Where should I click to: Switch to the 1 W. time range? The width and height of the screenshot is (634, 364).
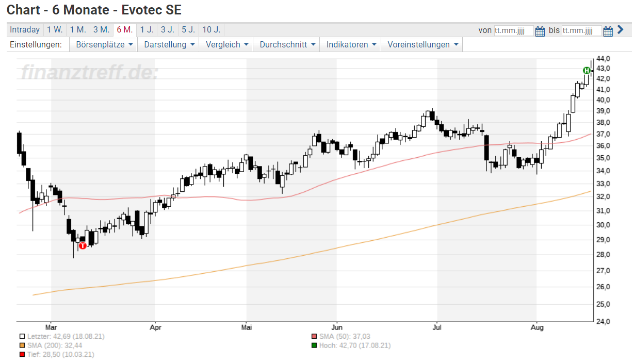[55, 30]
